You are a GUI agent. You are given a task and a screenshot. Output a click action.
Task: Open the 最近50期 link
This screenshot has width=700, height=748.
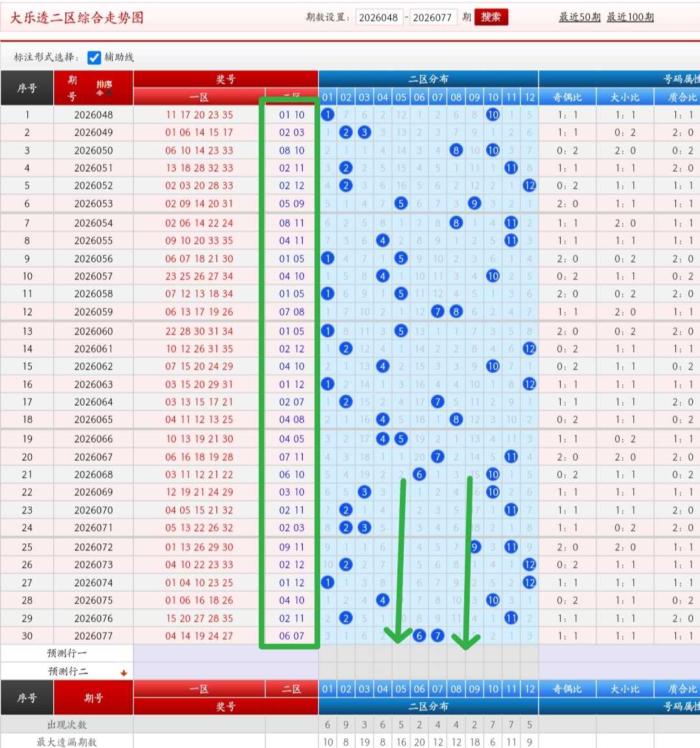pyautogui.click(x=579, y=17)
